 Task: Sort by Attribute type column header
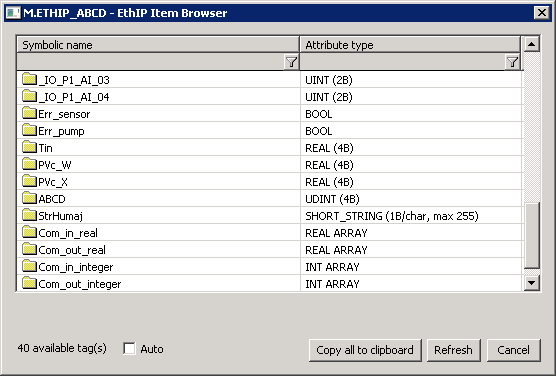[x=410, y=45]
